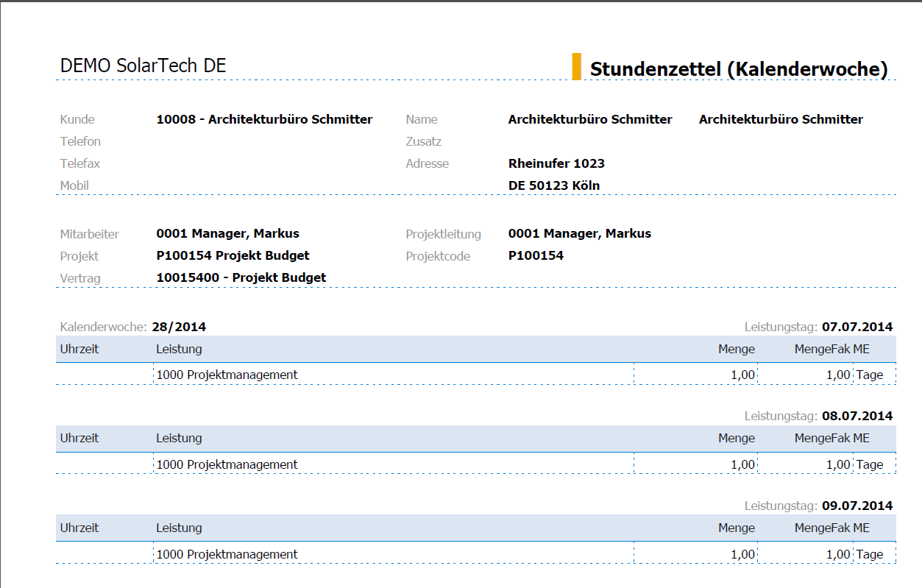Click the Mobil label

[74, 185]
